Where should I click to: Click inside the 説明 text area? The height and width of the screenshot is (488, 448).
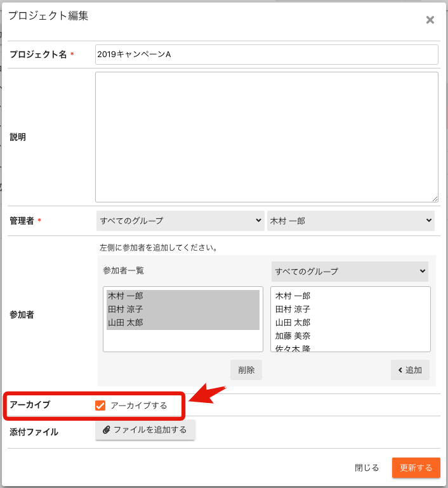(267, 136)
